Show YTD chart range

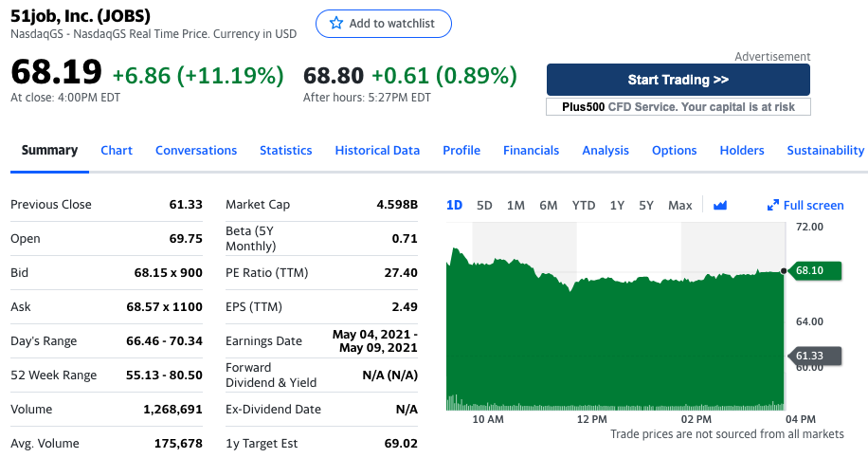584,206
